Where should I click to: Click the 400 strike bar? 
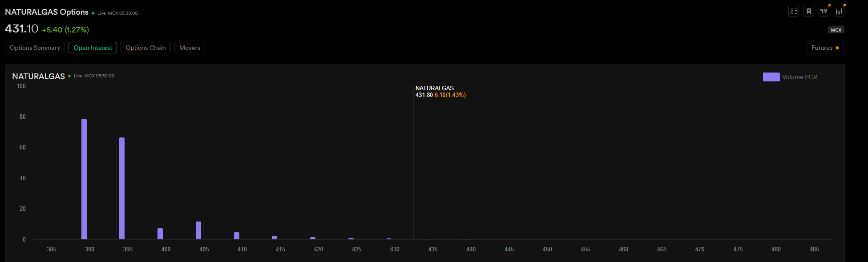click(160, 234)
